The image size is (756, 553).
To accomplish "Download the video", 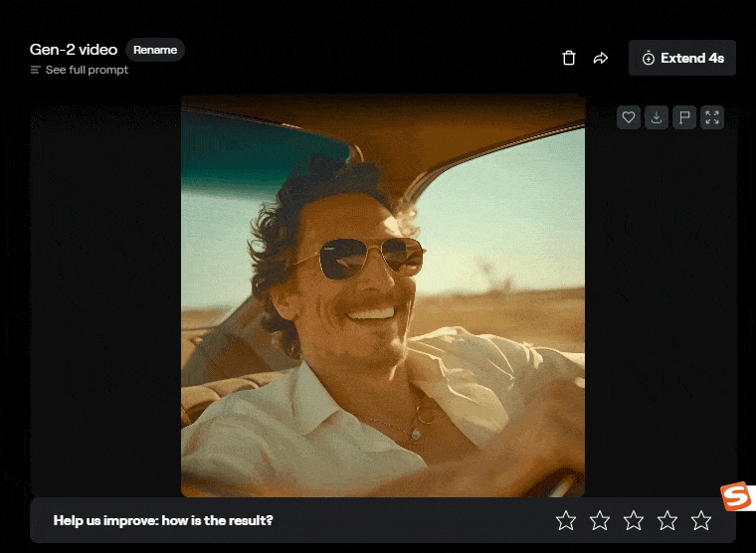I will click(657, 117).
